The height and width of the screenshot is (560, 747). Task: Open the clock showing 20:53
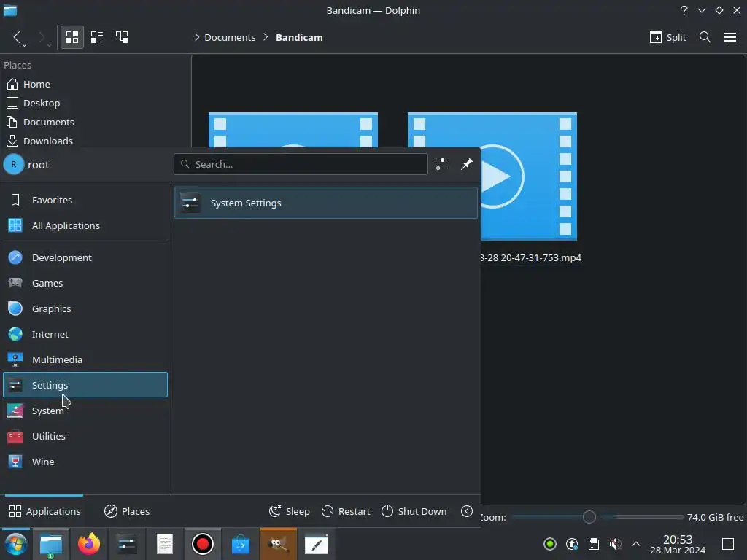pos(678,544)
